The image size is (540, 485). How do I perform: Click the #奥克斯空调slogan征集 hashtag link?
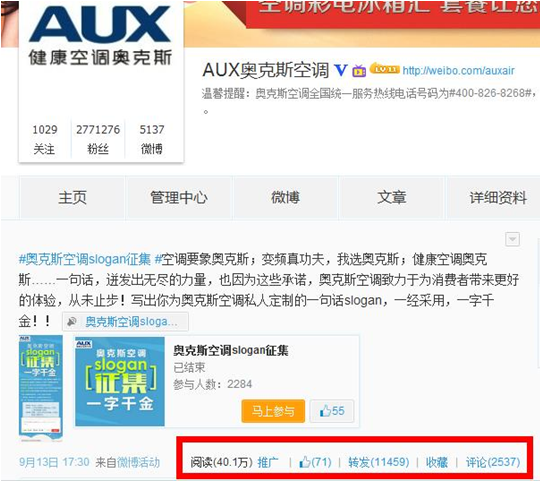(x=85, y=259)
